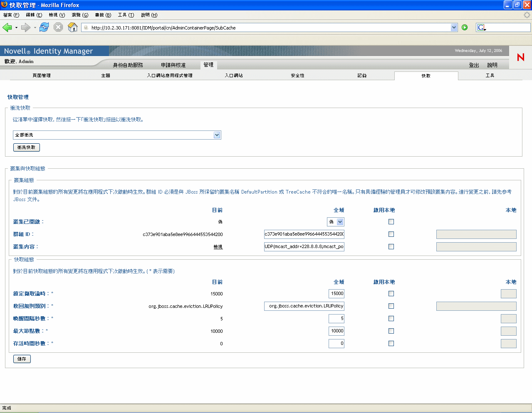Open the 主題 subtab
The image size is (532, 413).
pos(106,76)
